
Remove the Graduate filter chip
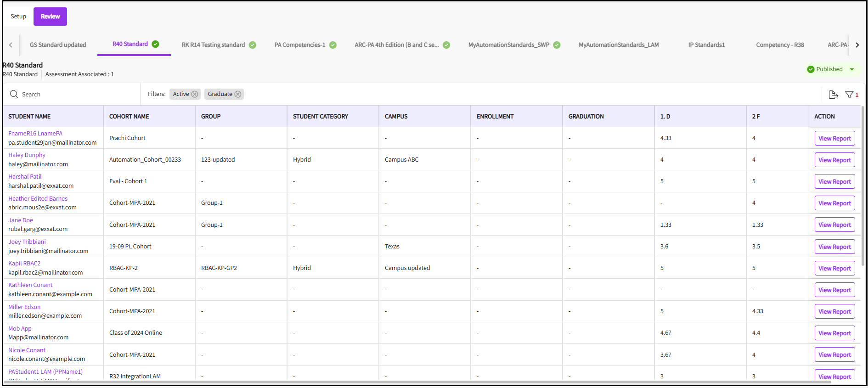pos(238,94)
